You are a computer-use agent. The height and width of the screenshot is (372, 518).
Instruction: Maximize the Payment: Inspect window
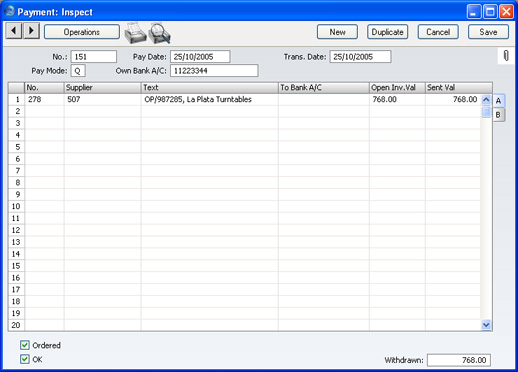tap(490, 12)
